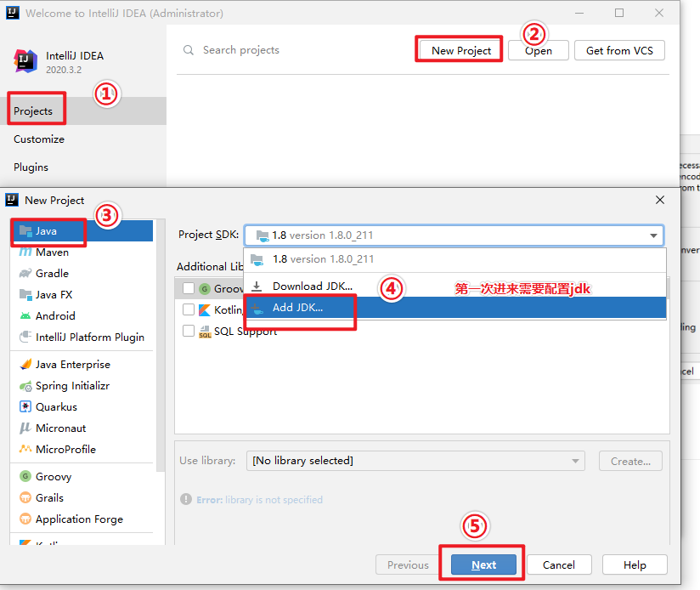Click the Open button in Welcome window

pyautogui.click(x=539, y=50)
